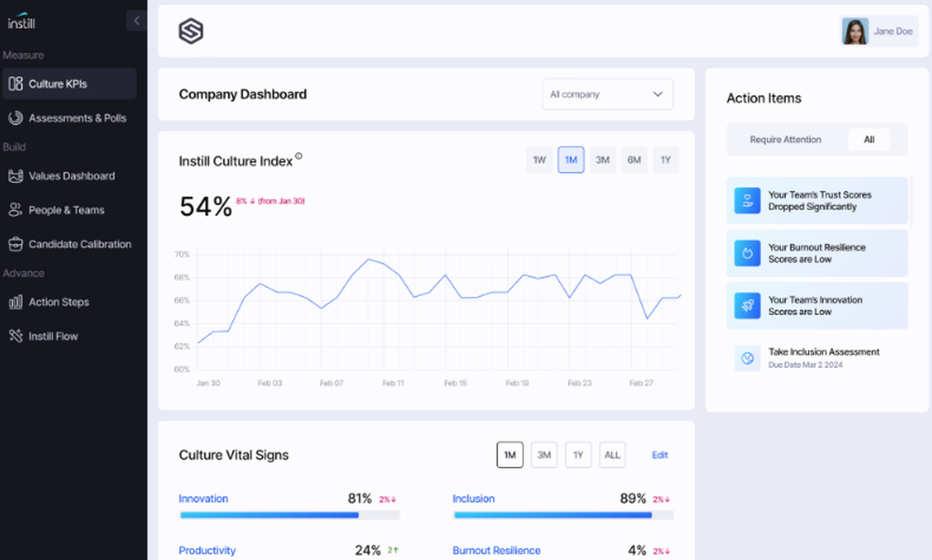Click the Jane Doe user name
932x560 pixels.
[x=893, y=31]
